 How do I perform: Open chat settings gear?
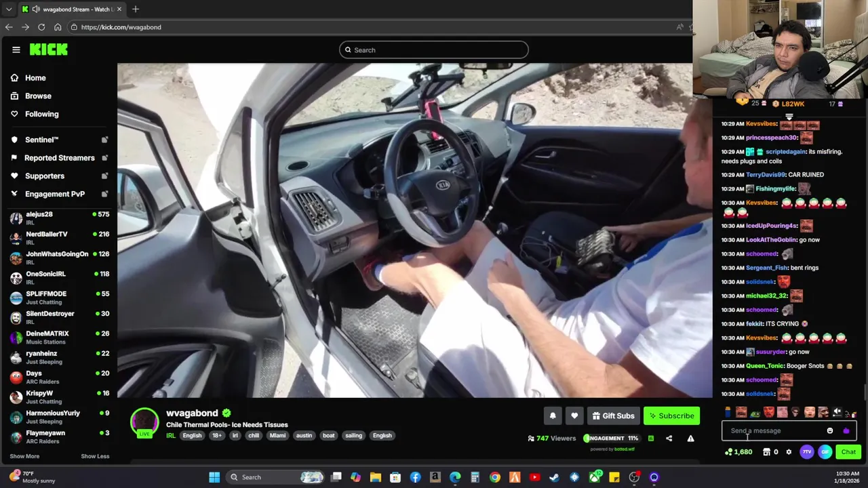point(789,452)
